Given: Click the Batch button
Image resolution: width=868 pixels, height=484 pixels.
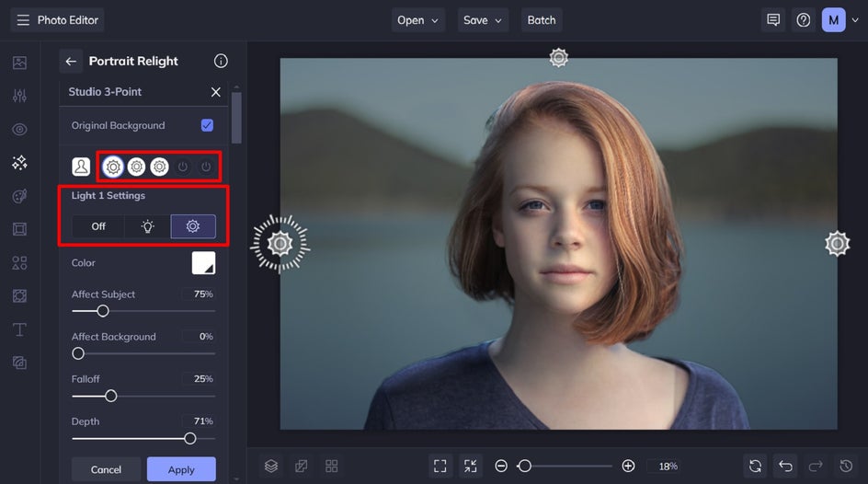Looking at the screenshot, I should point(542,20).
